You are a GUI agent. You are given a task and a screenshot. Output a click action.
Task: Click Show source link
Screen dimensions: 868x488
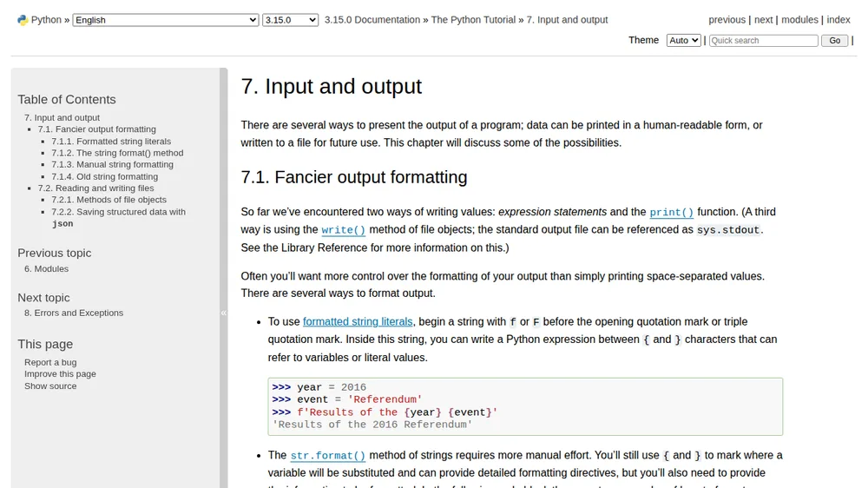point(50,386)
